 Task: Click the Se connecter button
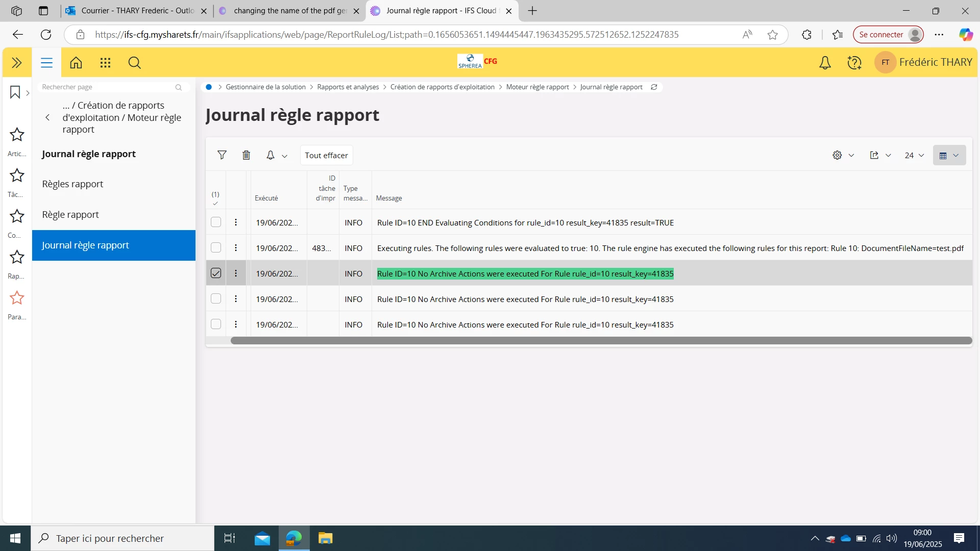tap(888, 35)
